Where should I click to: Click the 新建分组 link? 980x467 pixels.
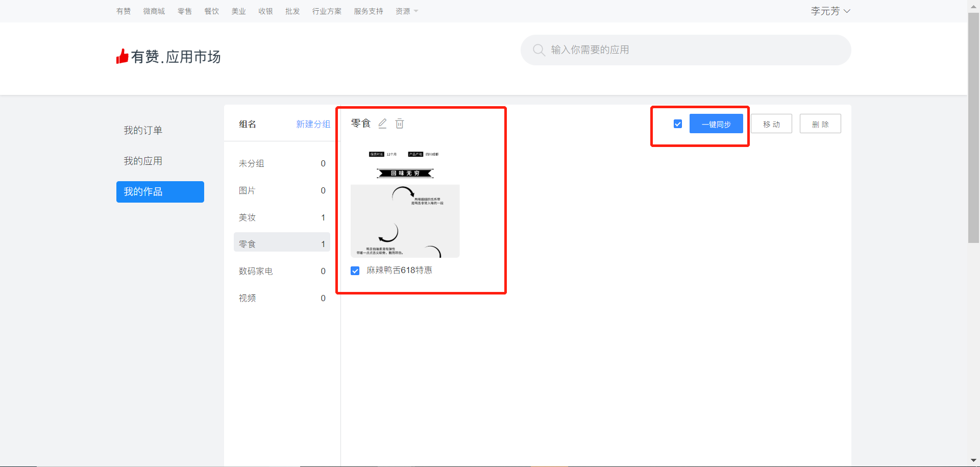pyautogui.click(x=313, y=124)
